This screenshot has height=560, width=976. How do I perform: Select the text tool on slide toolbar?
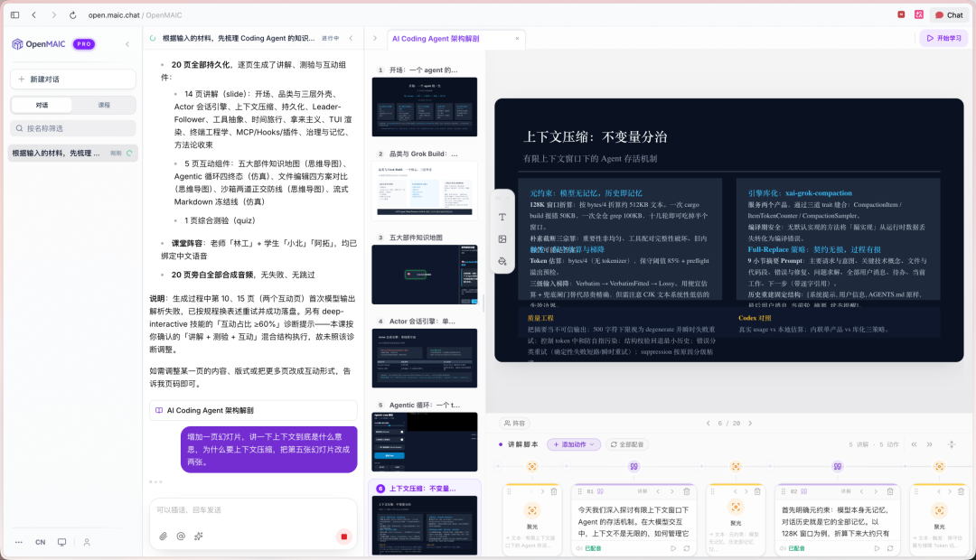coord(502,217)
